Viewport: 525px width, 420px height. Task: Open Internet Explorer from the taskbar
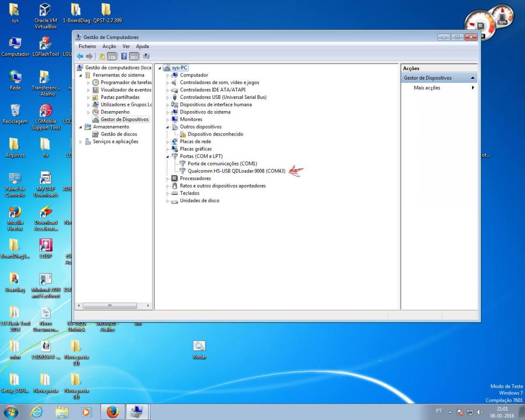[37, 412]
